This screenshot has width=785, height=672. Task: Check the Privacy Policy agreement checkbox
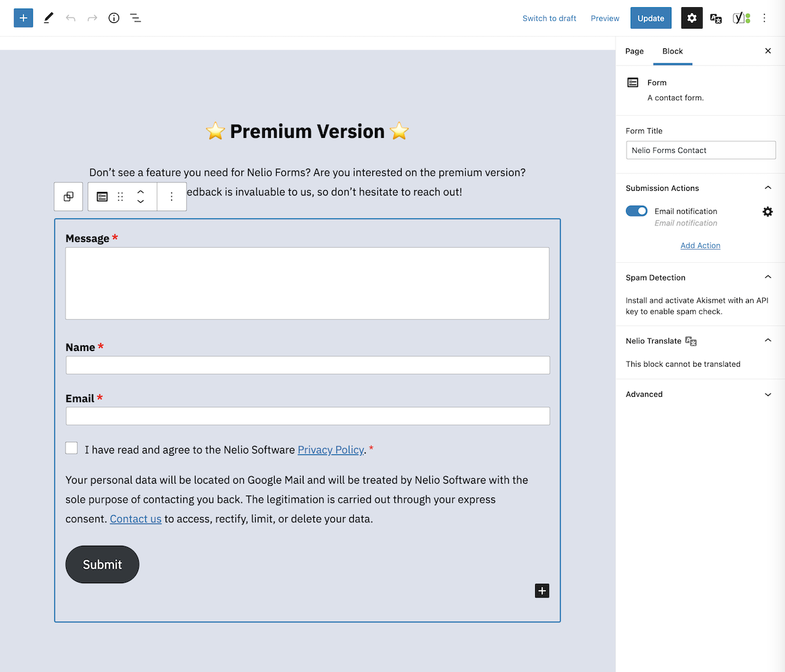point(71,448)
